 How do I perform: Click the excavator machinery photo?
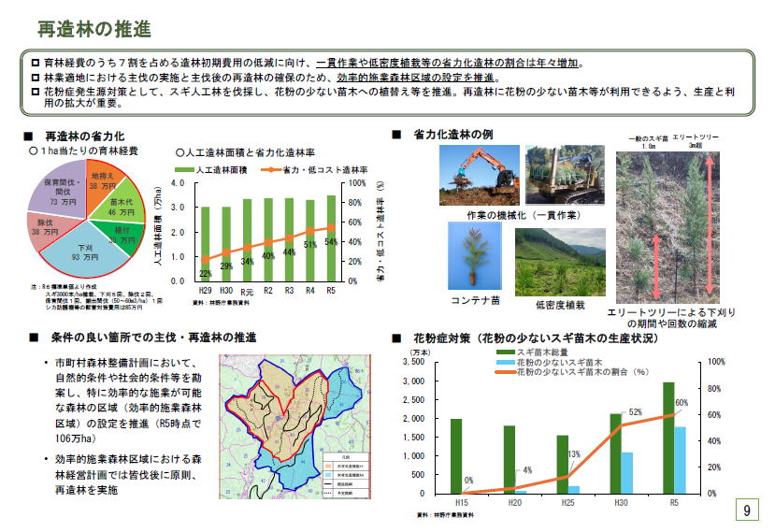click(x=479, y=176)
